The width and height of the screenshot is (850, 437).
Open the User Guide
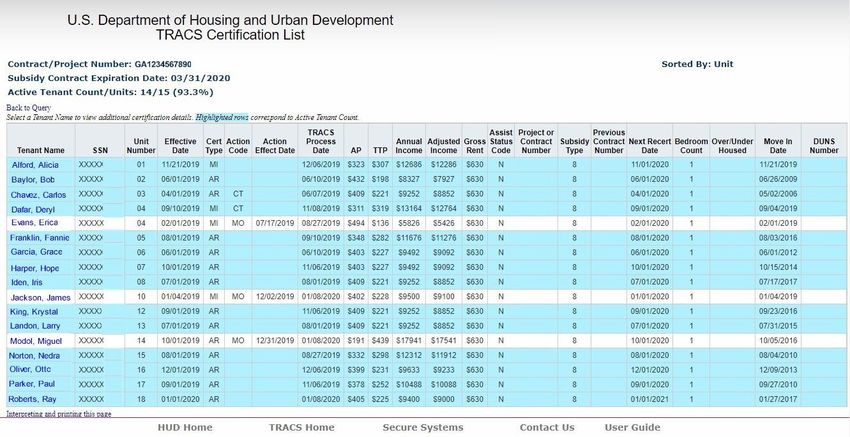(633, 427)
